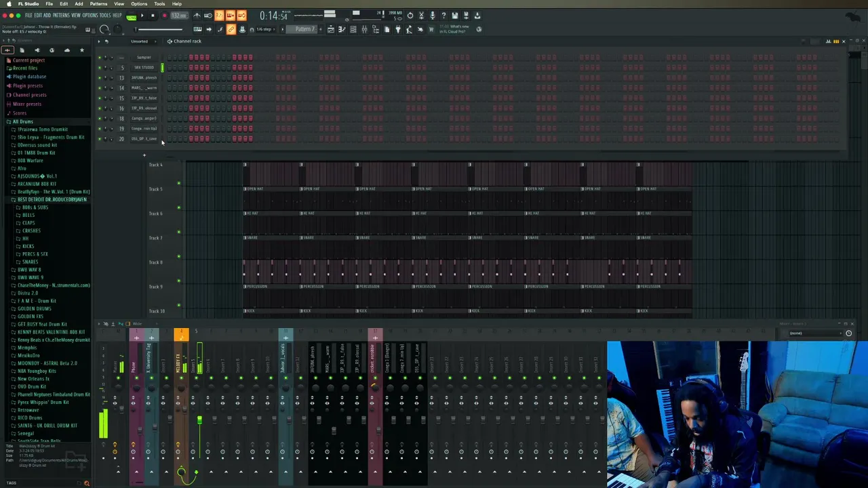
Task: Open the Piano roll view icon
Action: coord(342,29)
